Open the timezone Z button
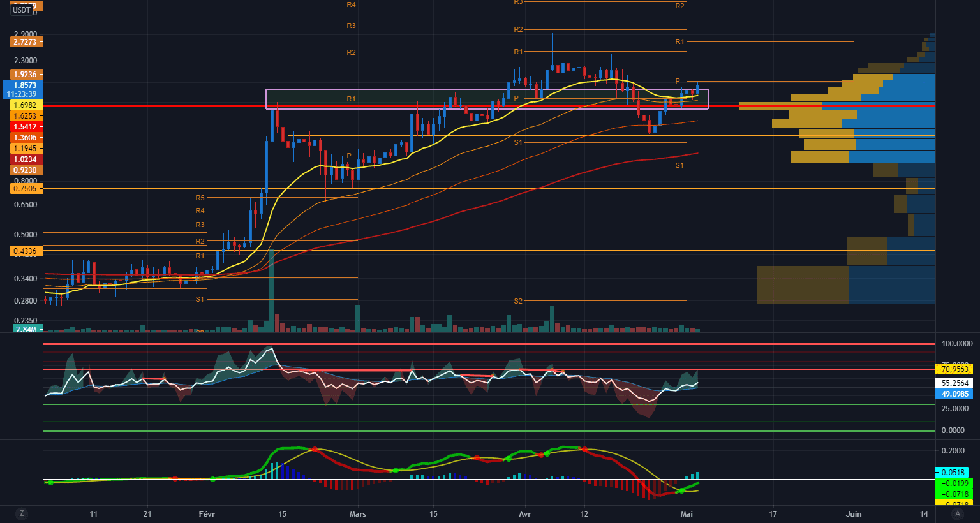This screenshot has height=523, width=980. [22, 513]
